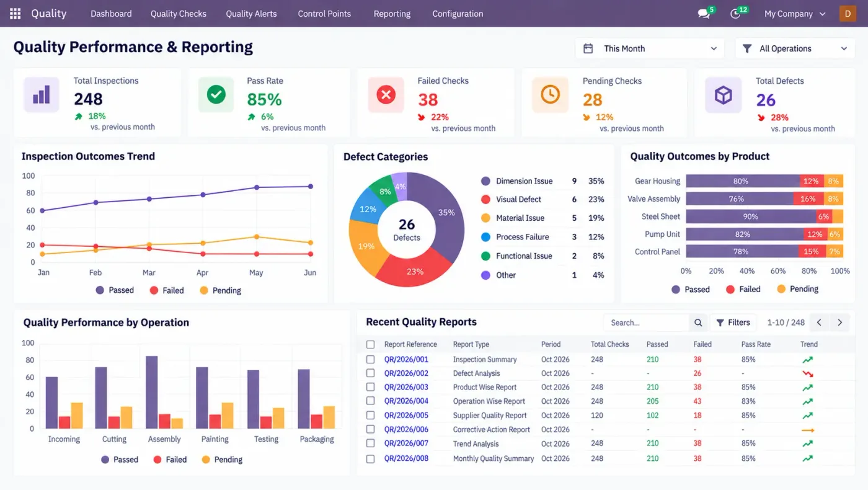Open the Configuration menu
This screenshot has width=868, height=490.
point(458,14)
